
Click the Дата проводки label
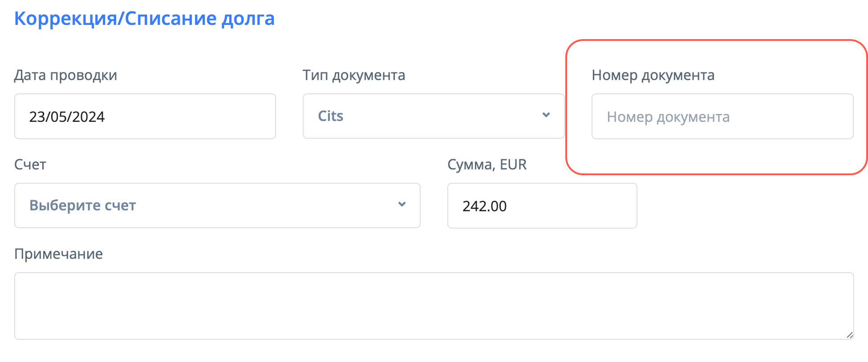click(65, 75)
